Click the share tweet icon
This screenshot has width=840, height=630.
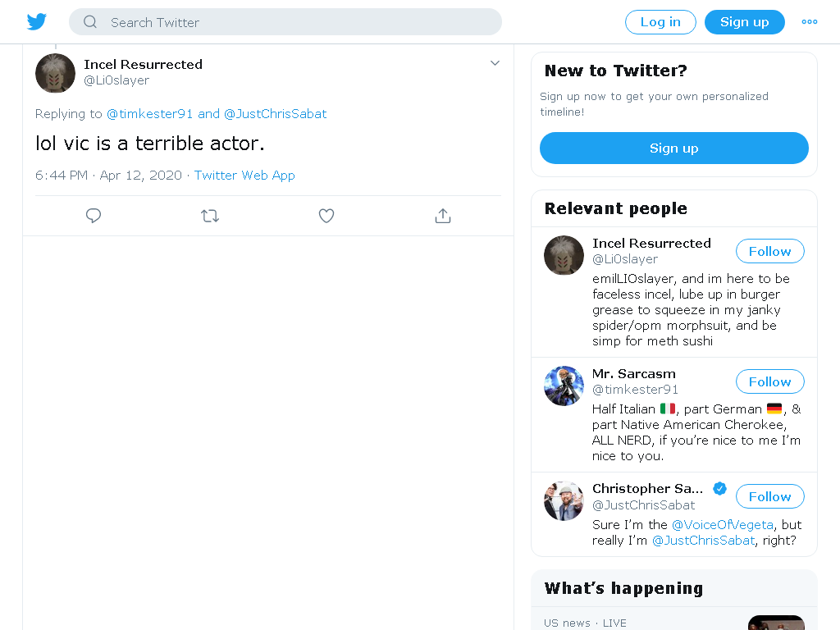point(442,216)
